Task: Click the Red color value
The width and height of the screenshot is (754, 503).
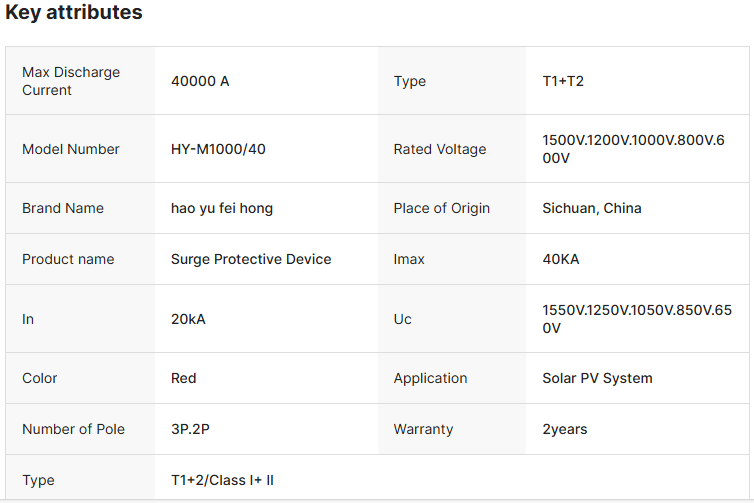Action: coord(184,378)
